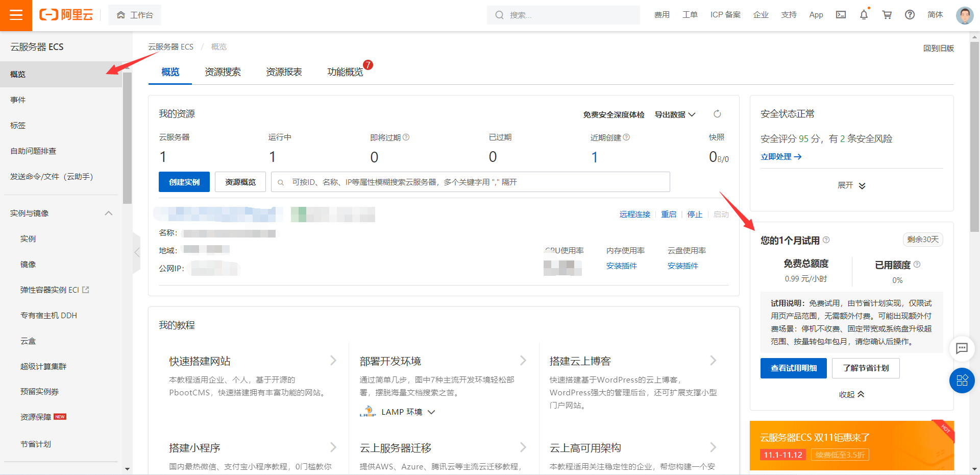Switch to the 资源搜索 tab
The width and height of the screenshot is (980, 475).
point(223,72)
